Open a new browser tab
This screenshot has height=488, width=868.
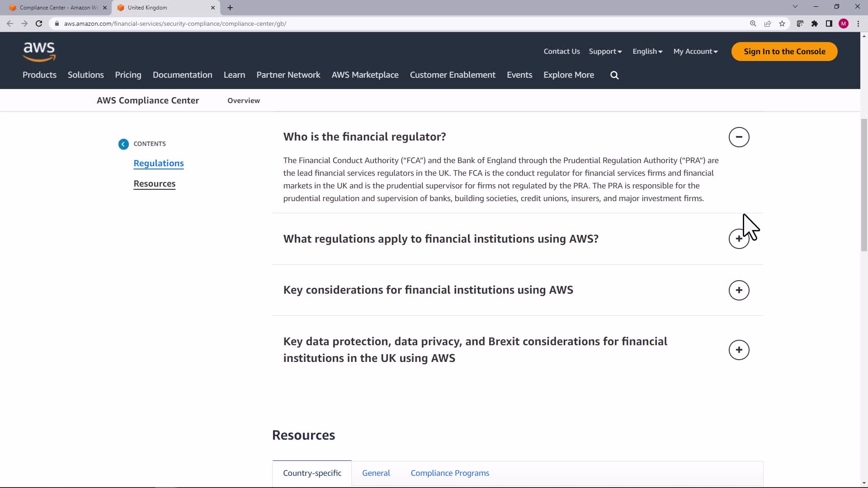click(x=230, y=8)
